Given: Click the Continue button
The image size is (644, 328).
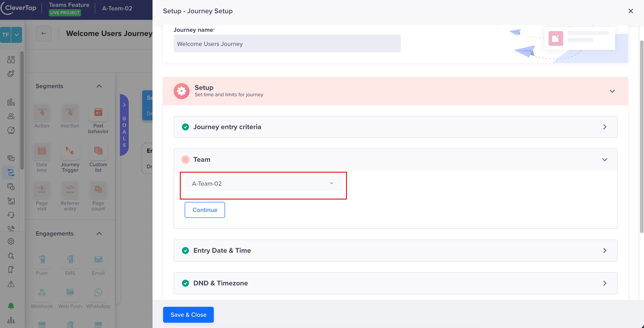Looking at the screenshot, I should pyautogui.click(x=205, y=210).
